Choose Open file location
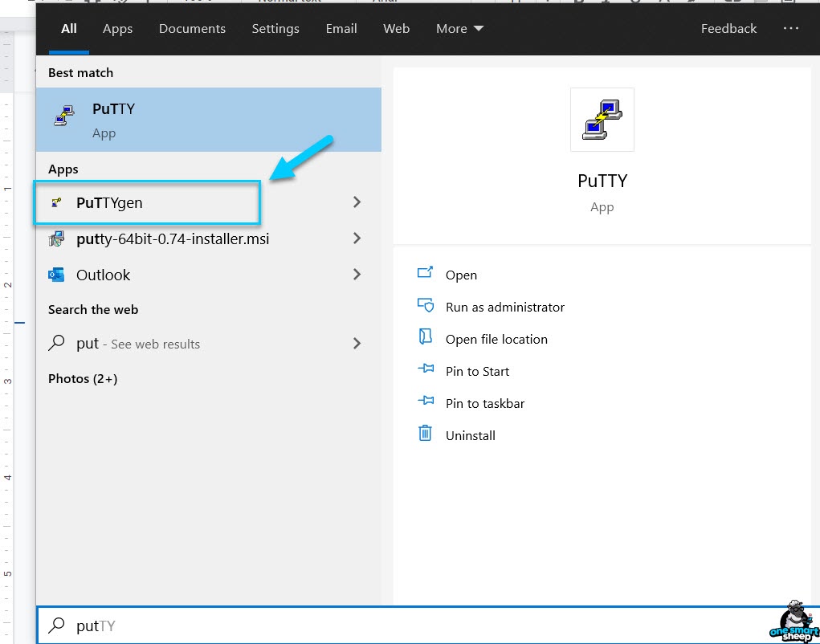 pyautogui.click(x=496, y=339)
